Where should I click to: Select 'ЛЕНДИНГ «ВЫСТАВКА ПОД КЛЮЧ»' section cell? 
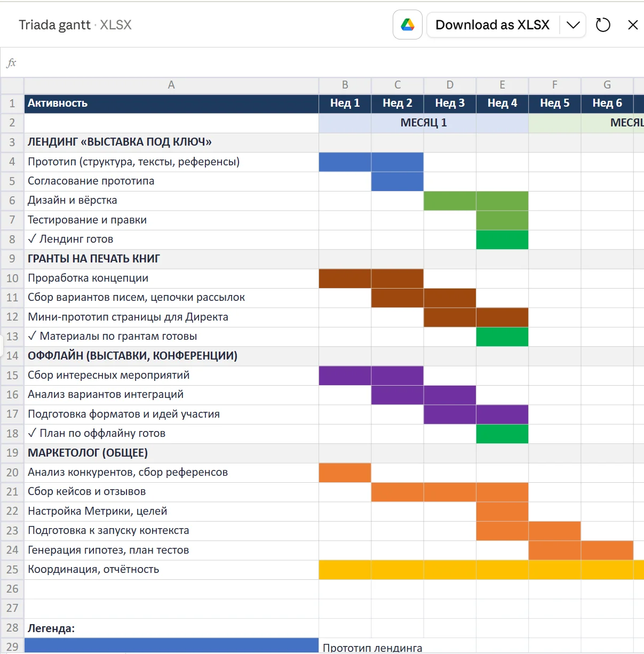tap(171, 142)
